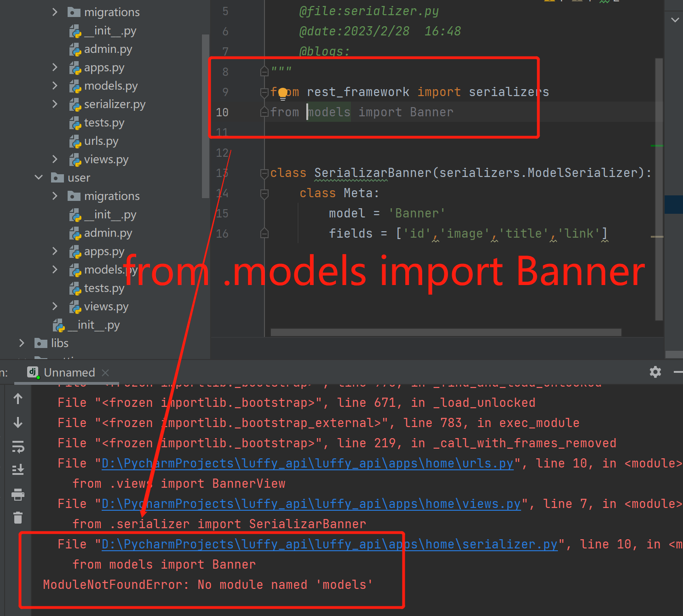Screen dimensions: 683x616
Task: Expand the migrations chevron inside user folder
Action: [x=55, y=196]
